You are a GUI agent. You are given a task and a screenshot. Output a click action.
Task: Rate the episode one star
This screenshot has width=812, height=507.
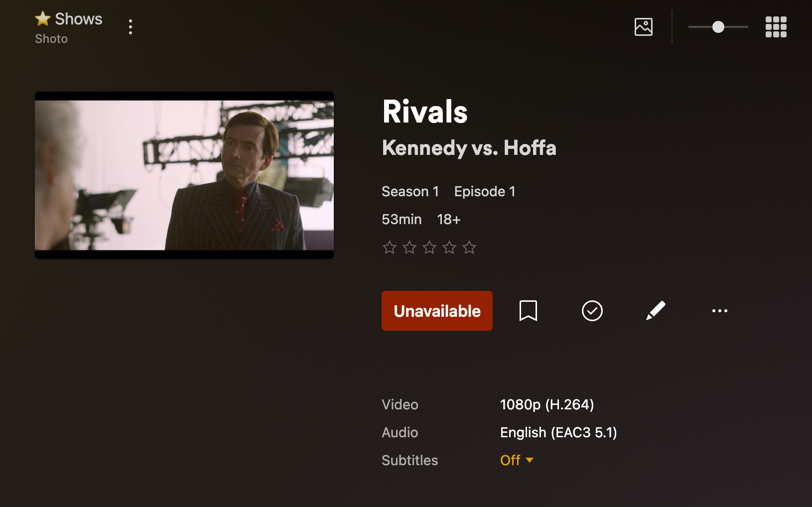pos(390,248)
